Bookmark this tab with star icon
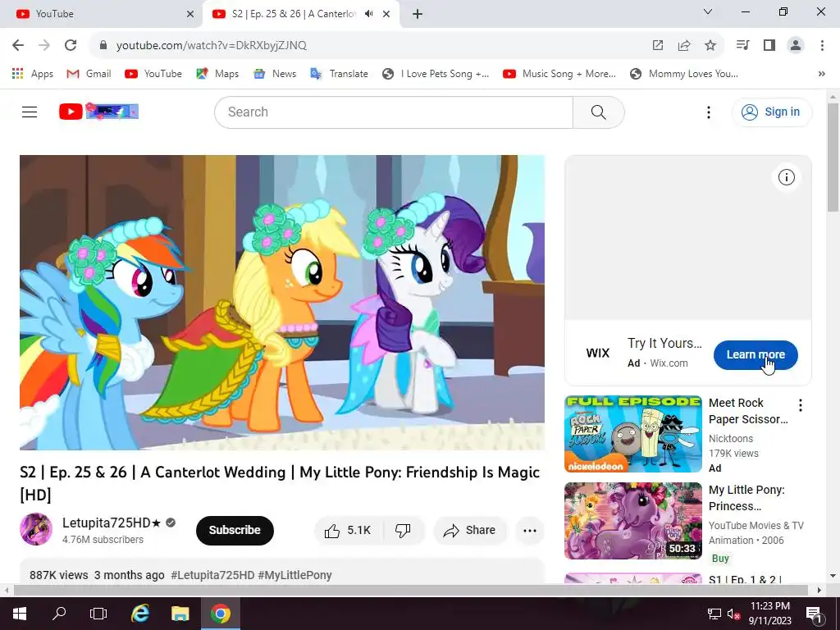This screenshot has height=630, width=840. click(710, 46)
